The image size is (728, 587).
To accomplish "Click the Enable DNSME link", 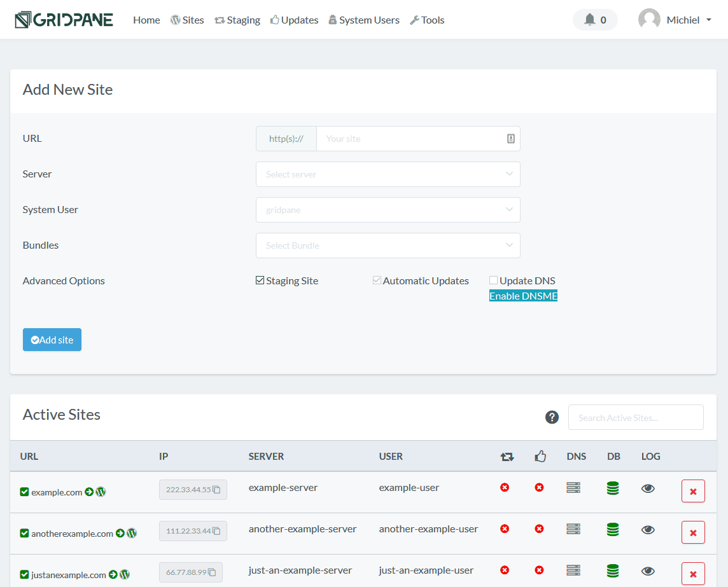I will 522,295.
